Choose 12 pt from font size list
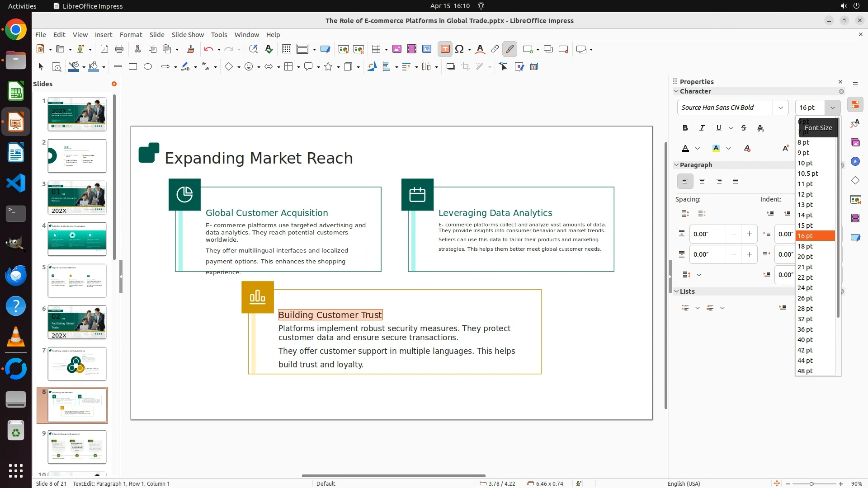This screenshot has height=488, width=868. point(805,194)
